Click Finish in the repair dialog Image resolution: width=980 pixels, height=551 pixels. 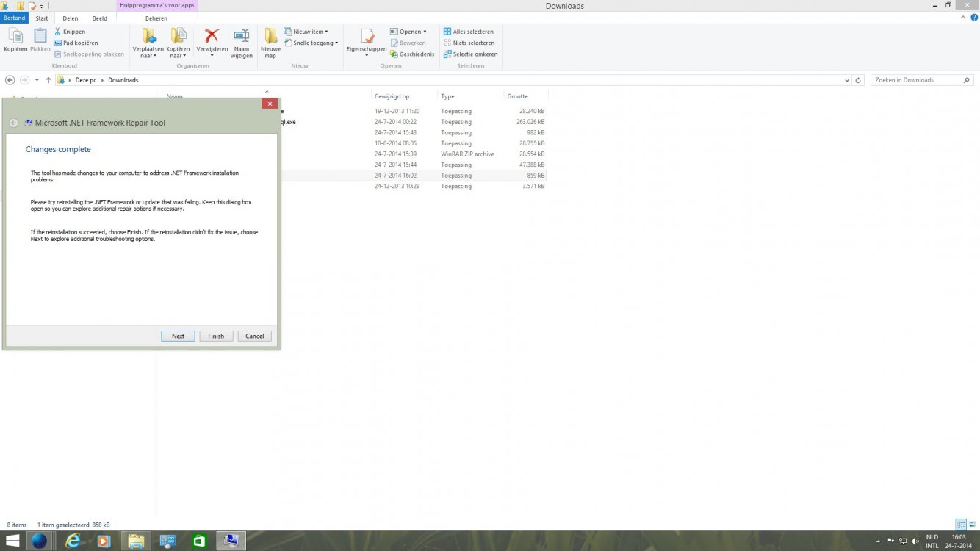point(216,336)
